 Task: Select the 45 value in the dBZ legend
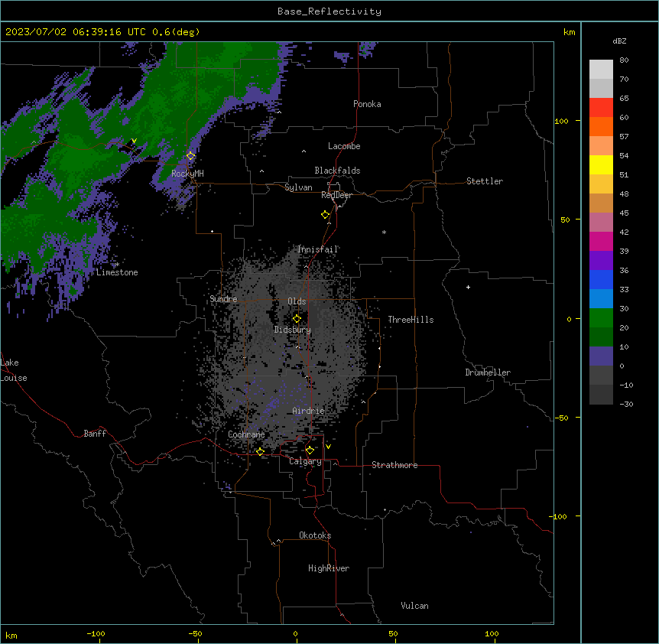point(624,213)
